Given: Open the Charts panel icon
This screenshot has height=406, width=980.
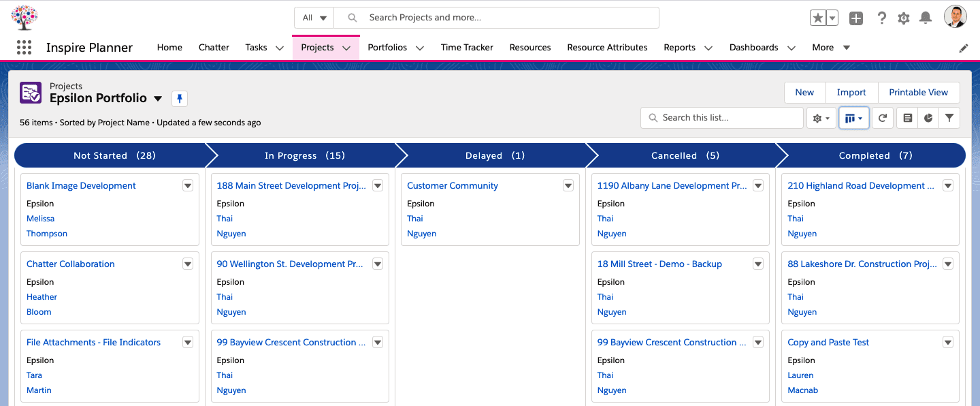Looking at the screenshot, I should tap(928, 117).
